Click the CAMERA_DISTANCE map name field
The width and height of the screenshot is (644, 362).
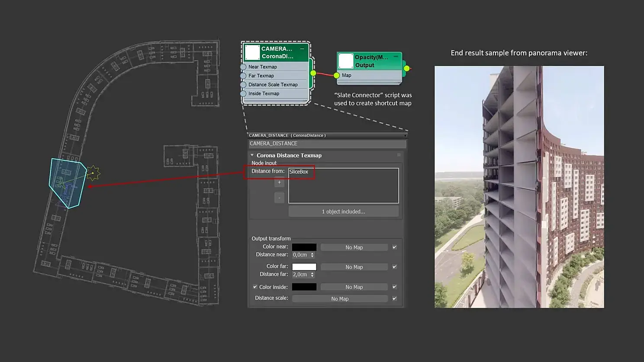[x=327, y=144]
